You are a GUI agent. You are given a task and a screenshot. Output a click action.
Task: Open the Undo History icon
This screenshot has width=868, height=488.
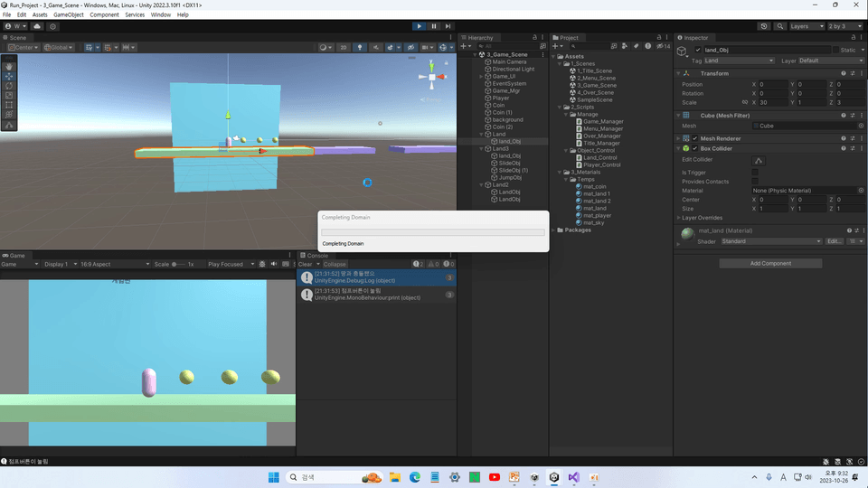pos(764,26)
